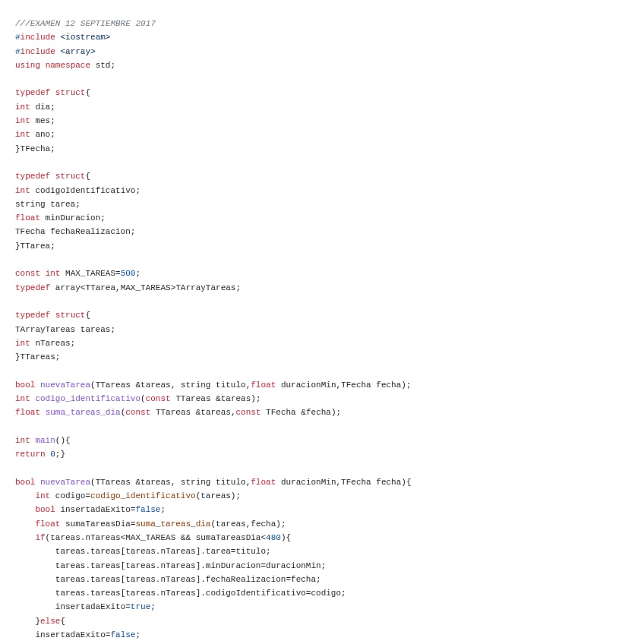Click the codigoIdentificativo field declaration
This screenshot has height=644, width=644.
[77, 190]
